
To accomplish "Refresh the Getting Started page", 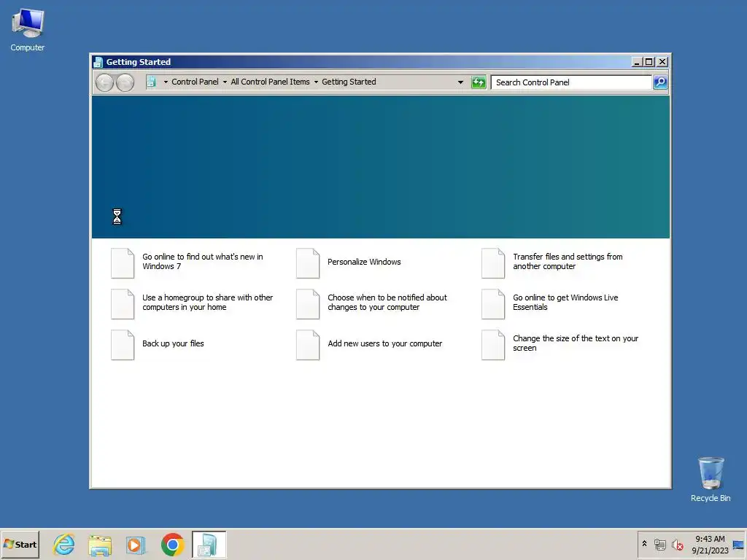I will tap(479, 82).
